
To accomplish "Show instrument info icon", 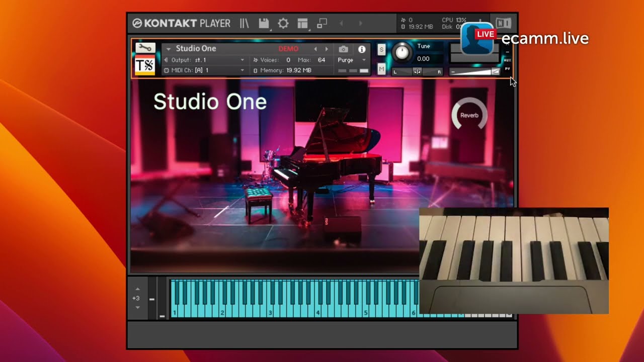I will coord(362,49).
